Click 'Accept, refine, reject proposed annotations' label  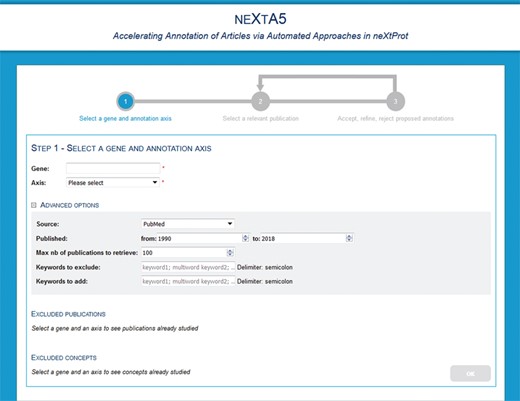click(x=395, y=118)
